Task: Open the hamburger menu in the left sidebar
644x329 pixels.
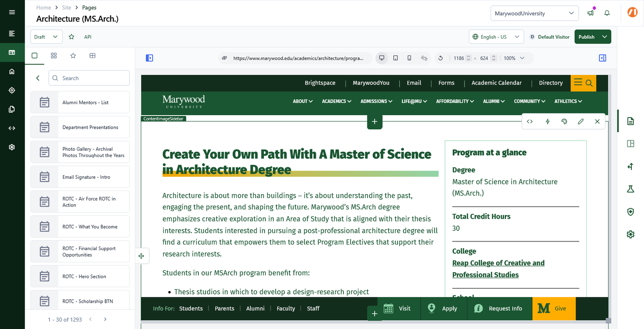Action: coord(12,12)
